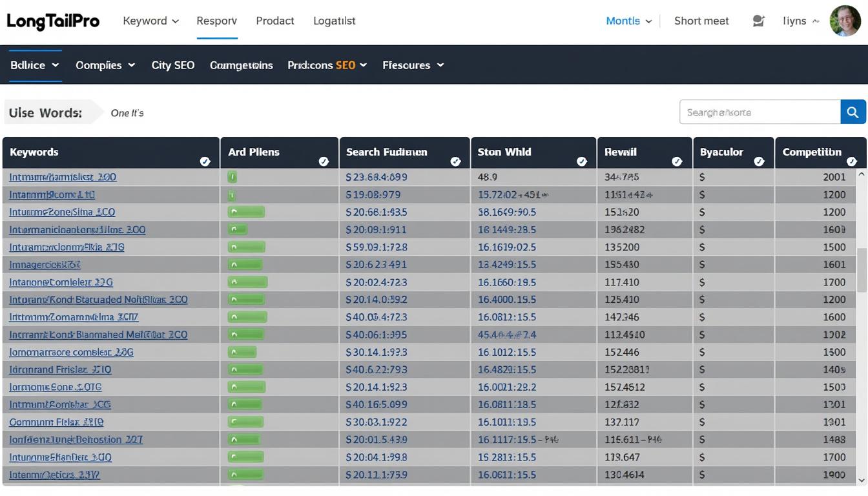Toggle the Ston Whld column check circle
Viewport: 868px width, 496px height.
point(581,161)
